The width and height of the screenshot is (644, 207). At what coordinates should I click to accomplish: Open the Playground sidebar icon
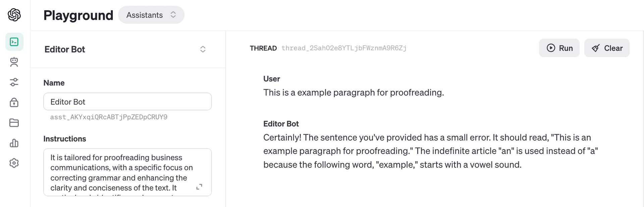[x=14, y=42]
